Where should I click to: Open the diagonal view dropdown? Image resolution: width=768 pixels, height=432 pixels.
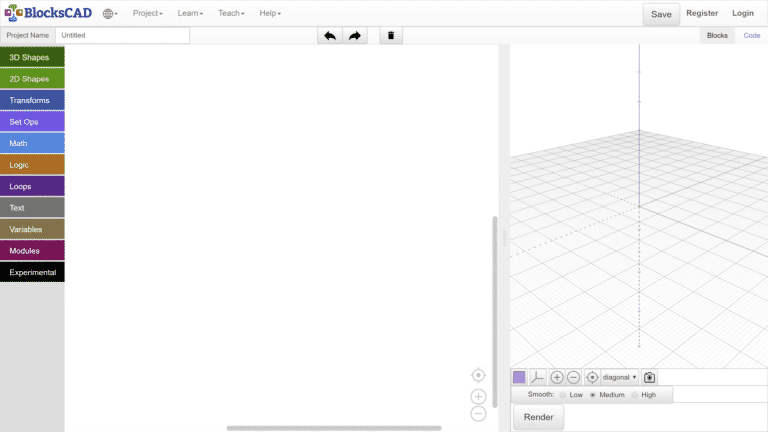(619, 377)
